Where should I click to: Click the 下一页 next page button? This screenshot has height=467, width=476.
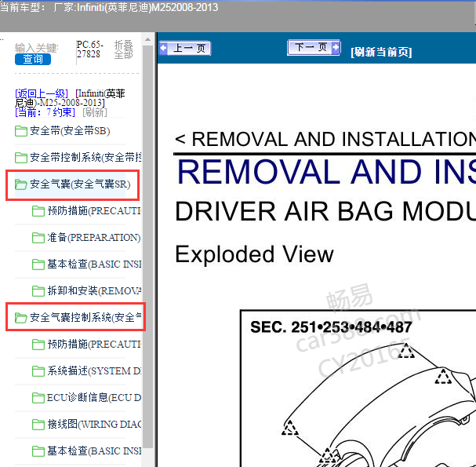(314, 47)
